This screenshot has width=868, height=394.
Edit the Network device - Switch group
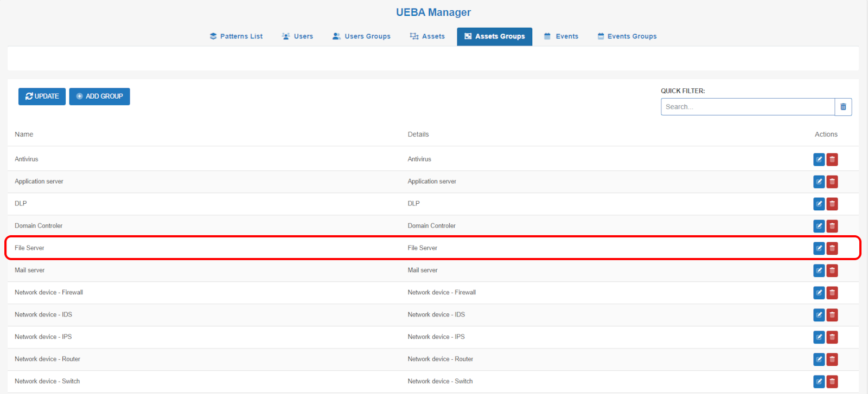pyautogui.click(x=819, y=382)
